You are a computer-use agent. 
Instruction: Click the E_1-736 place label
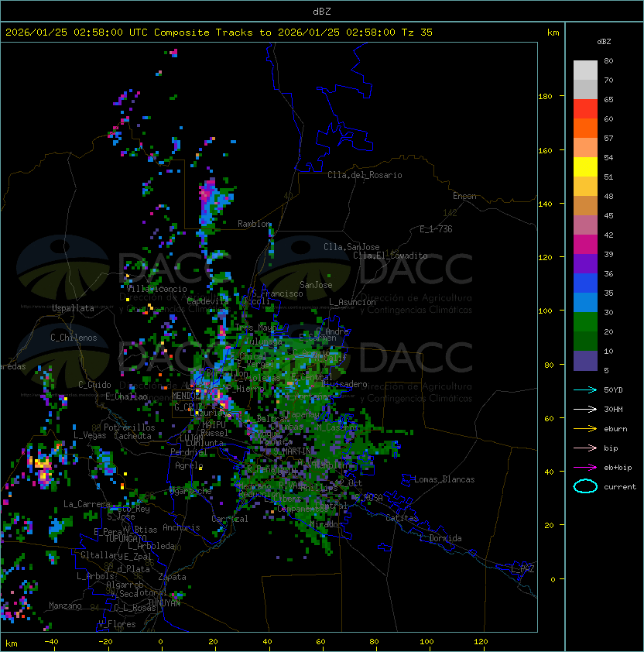[x=436, y=229]
